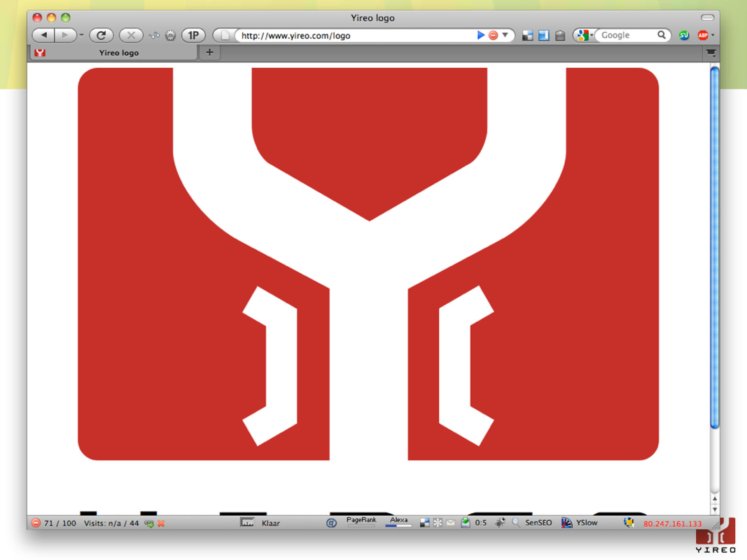Viewport: 747px width, 560px height.
Task: Focus the address bar with yireo.com/logo
Action: point(355,35)
